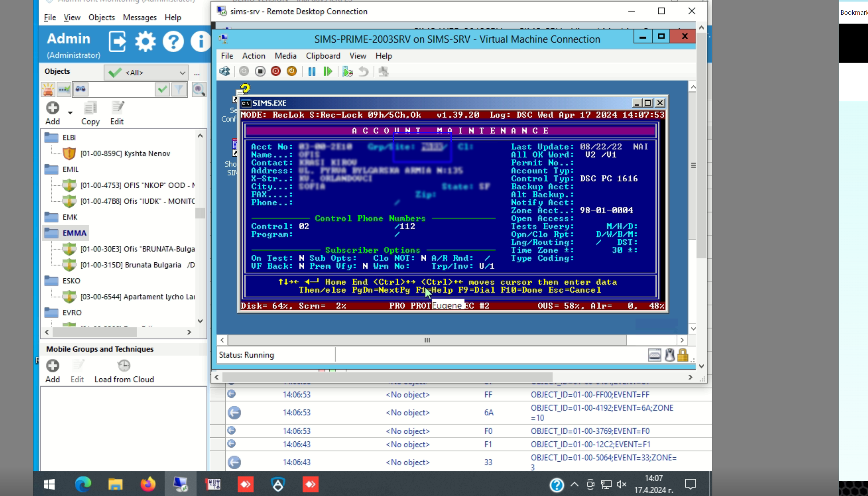This screenshot has height=496, width=868.
Task: Click the mouse status icon in VM status bar
Action: point(670,355)
